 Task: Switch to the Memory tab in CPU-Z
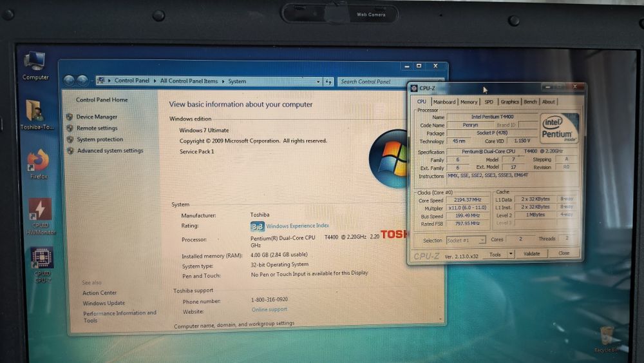469,102
